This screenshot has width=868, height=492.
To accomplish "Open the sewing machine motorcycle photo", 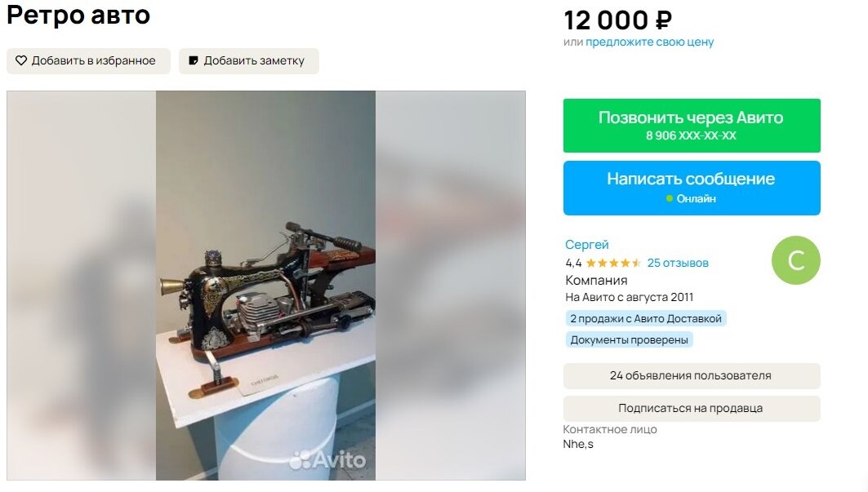I will 265,285.
